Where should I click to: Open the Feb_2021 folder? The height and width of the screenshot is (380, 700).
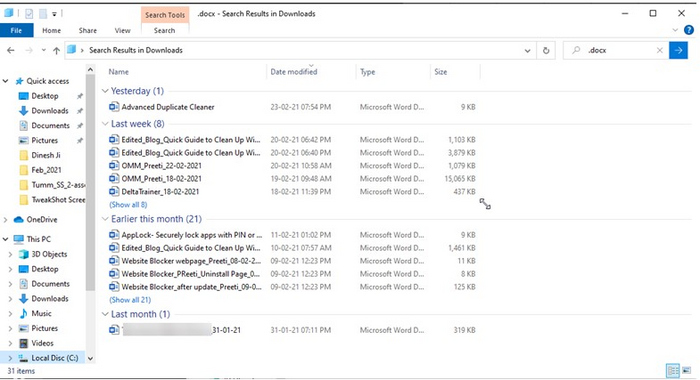[x=46, y=170]
